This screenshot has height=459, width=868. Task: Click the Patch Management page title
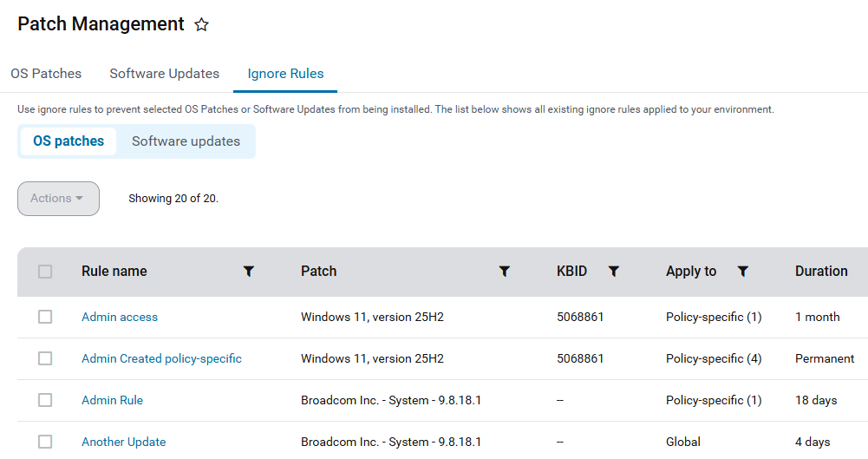(x=101, y=23)
